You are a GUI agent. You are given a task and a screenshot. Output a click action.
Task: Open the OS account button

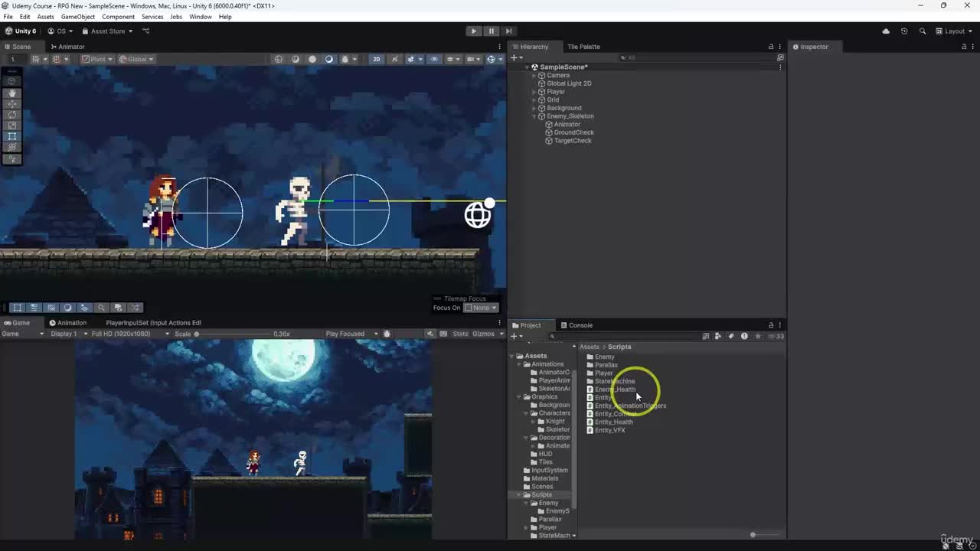pyautogui.click(x=60, y=31)
